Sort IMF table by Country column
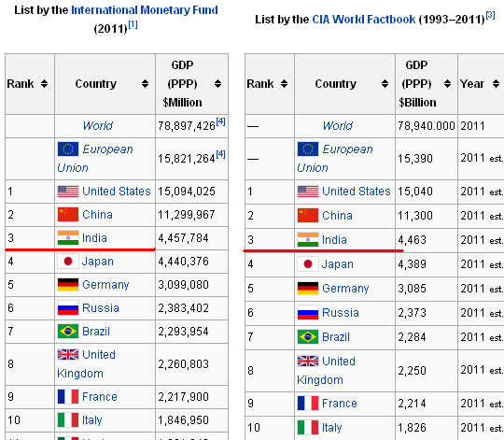The image size is (504, 440). click(x=145, y=84)
